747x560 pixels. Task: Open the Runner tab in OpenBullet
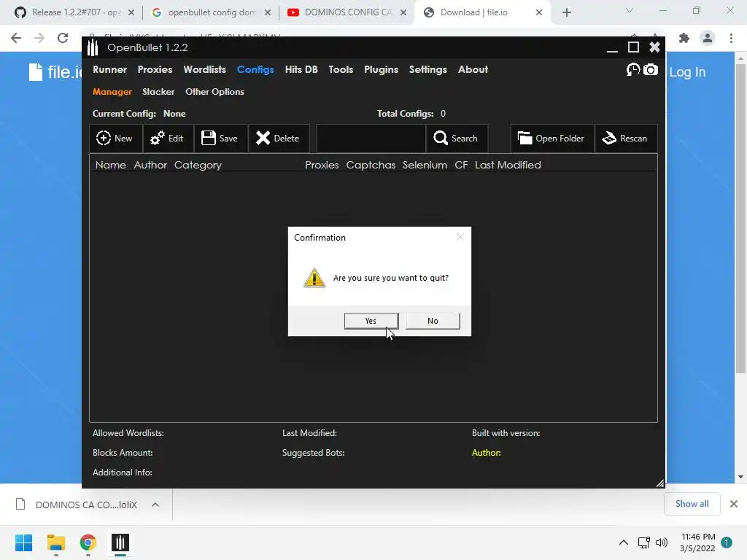[109, 69]
